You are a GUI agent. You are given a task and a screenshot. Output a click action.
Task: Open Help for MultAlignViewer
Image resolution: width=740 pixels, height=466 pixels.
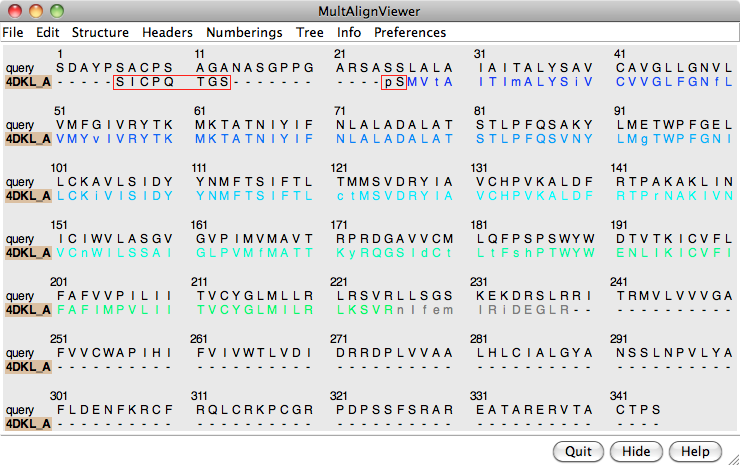(695, 451)
